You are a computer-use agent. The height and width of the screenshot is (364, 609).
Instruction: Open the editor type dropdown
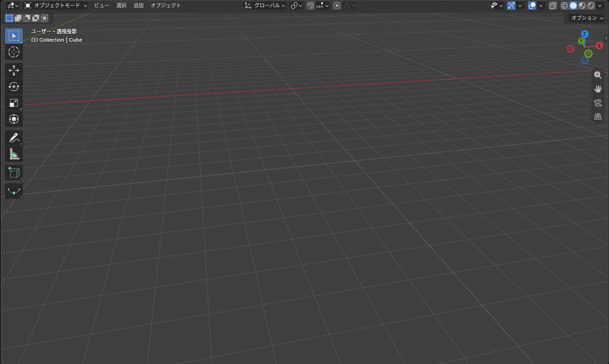[x=13, y=6]
